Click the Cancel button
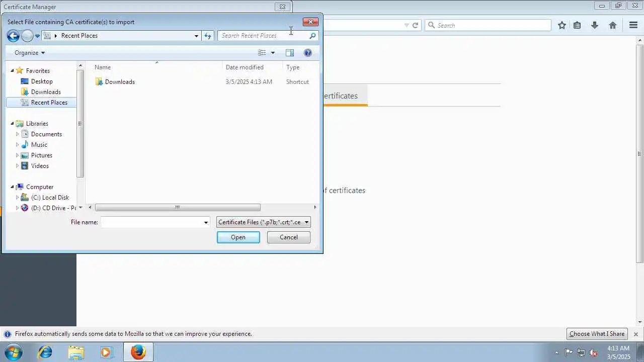 (x=289, y=237)
